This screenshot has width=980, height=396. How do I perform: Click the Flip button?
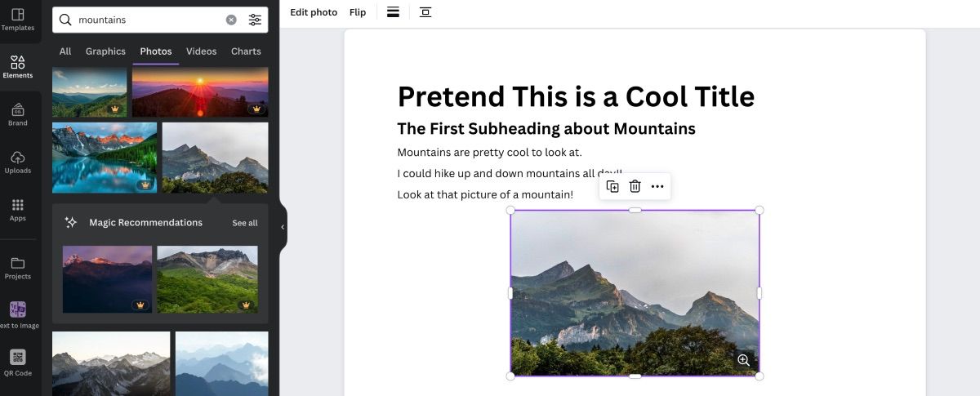click(358, 12)
